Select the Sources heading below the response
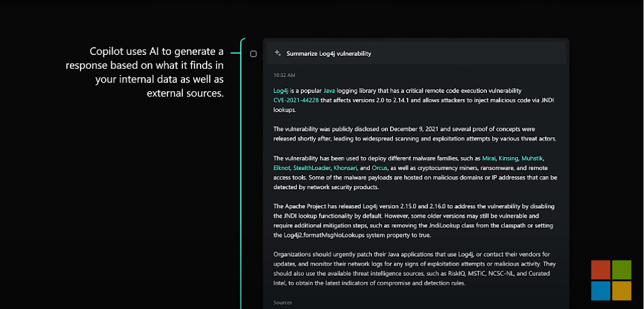This screenshot has height=309, width=644. pos(283,302)
